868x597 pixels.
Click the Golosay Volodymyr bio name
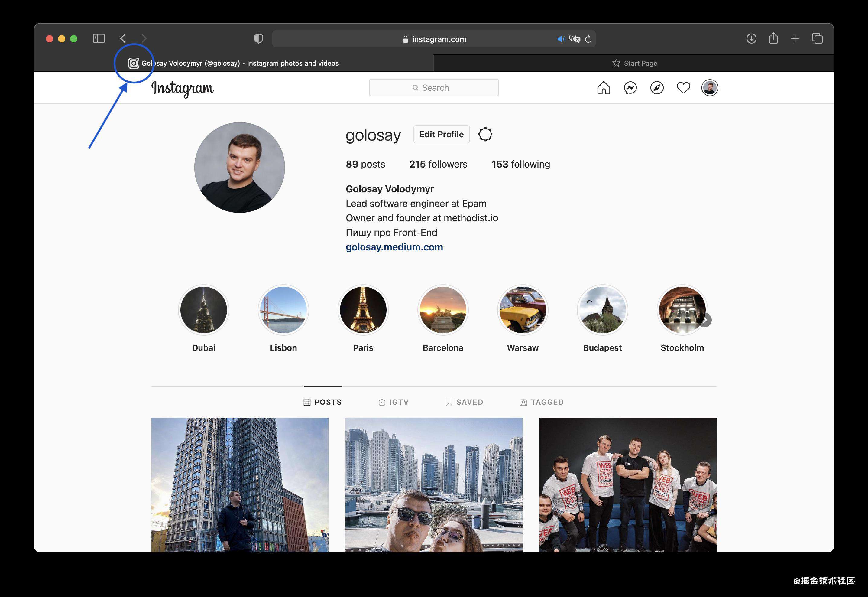click(x=390, y=189)
